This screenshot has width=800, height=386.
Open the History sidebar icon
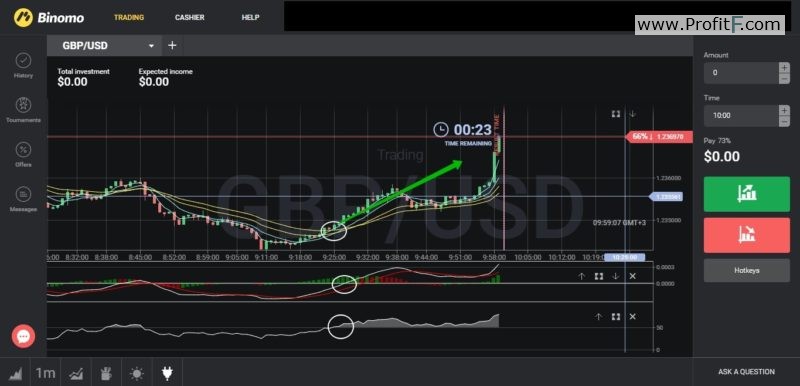23,61
